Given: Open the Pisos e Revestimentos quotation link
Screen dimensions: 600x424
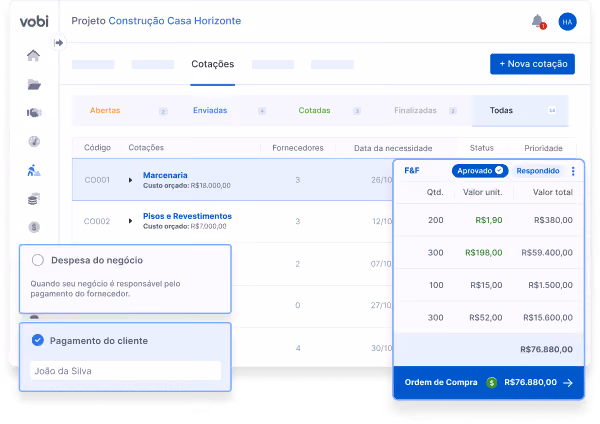Looking at the screenshot, I should pyautogui.click(x=187, y=216).
